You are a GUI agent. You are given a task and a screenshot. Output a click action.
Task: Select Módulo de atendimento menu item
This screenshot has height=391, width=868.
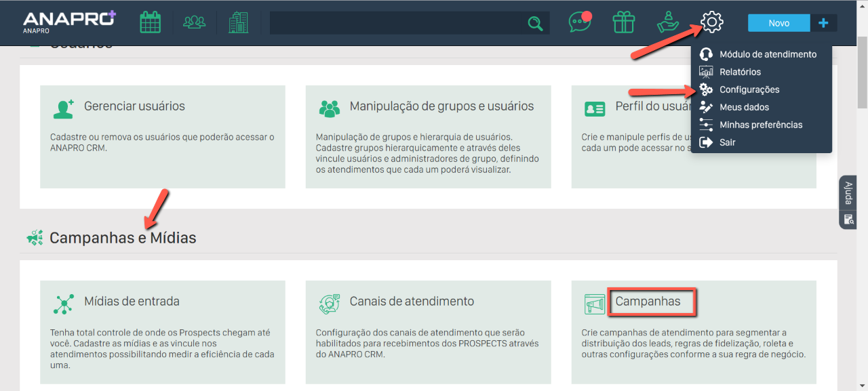click(x=767, y=54)
